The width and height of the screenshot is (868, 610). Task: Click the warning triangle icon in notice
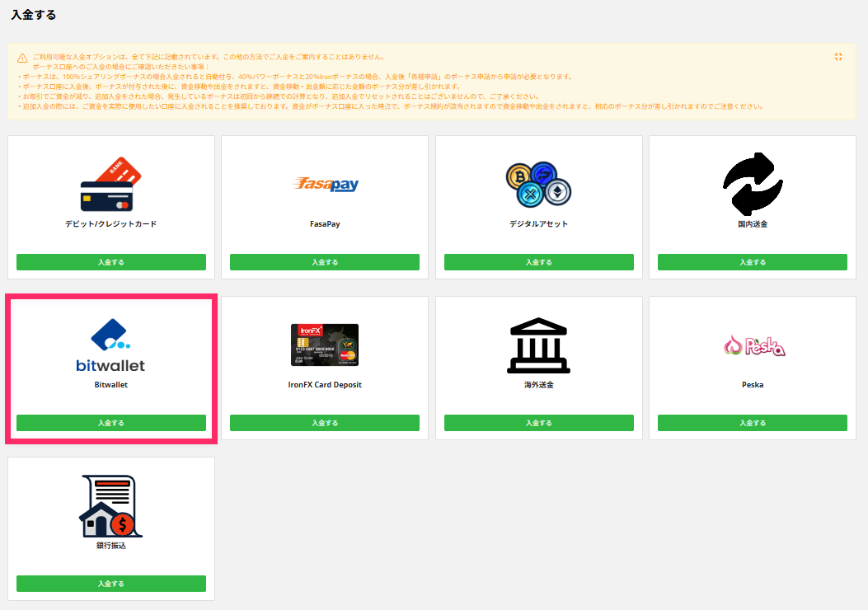click(22, 59)
